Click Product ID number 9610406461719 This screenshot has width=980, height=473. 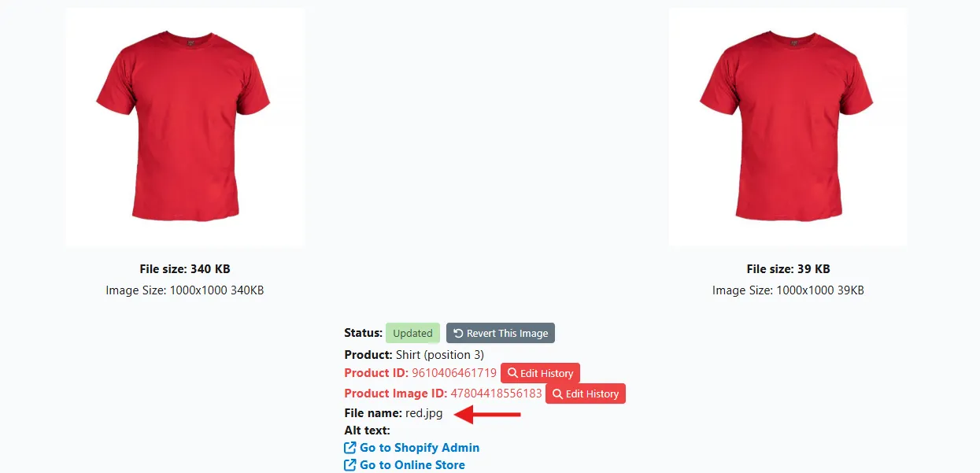454,373
